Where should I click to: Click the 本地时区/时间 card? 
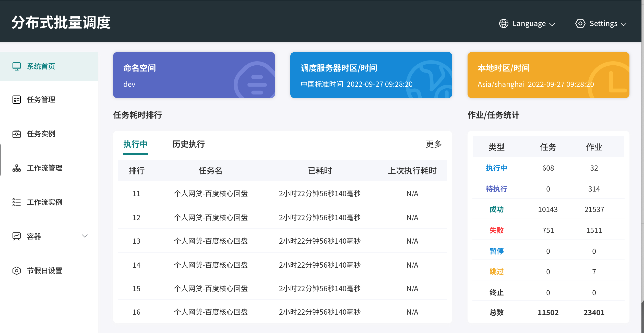[x=548, y=75]
